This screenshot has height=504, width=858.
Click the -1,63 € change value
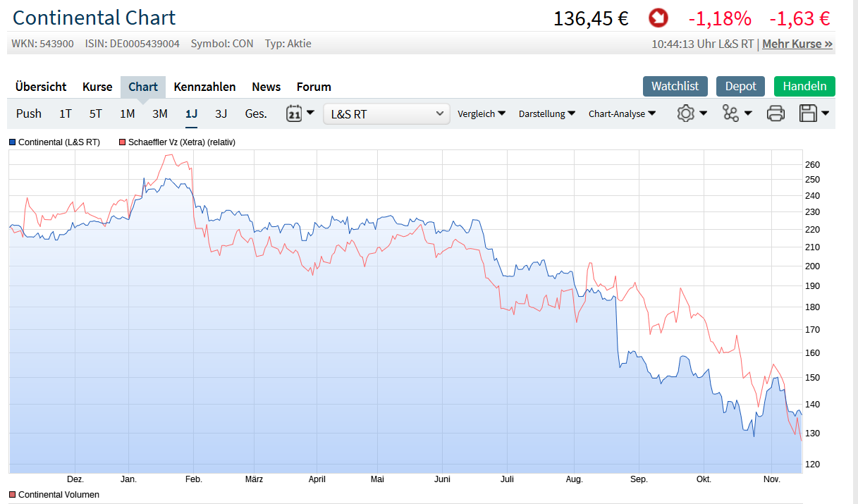(799, 18)
